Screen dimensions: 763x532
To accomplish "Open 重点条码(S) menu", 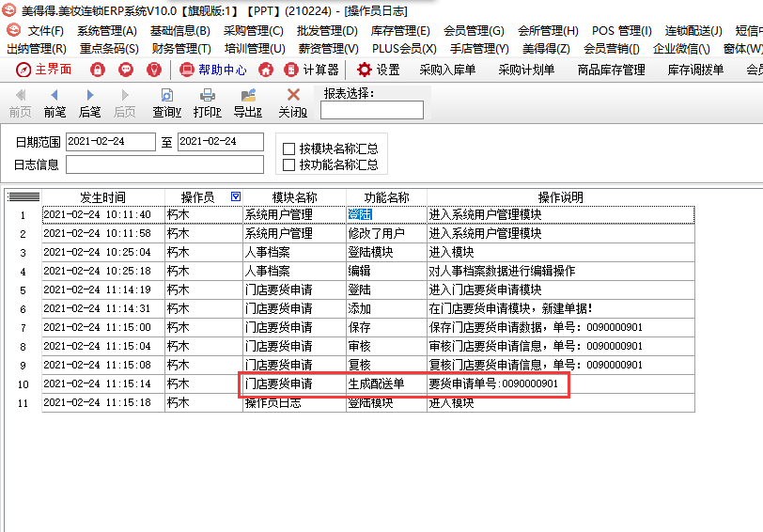I will [x=109, y=49].
